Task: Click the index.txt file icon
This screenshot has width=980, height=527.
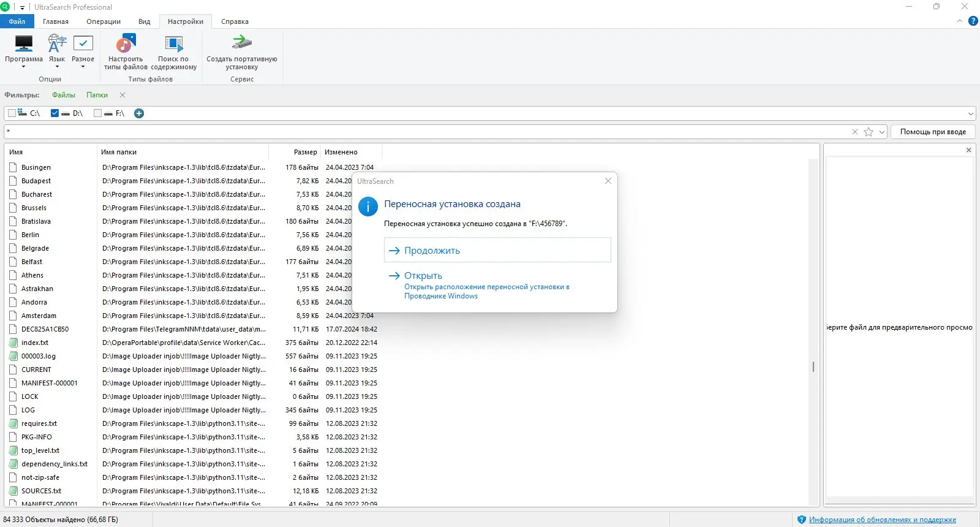Action: coord(13,343)
